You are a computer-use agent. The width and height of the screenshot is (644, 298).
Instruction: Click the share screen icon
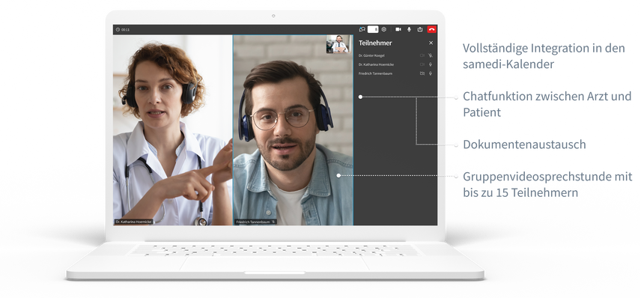[420, 29]
